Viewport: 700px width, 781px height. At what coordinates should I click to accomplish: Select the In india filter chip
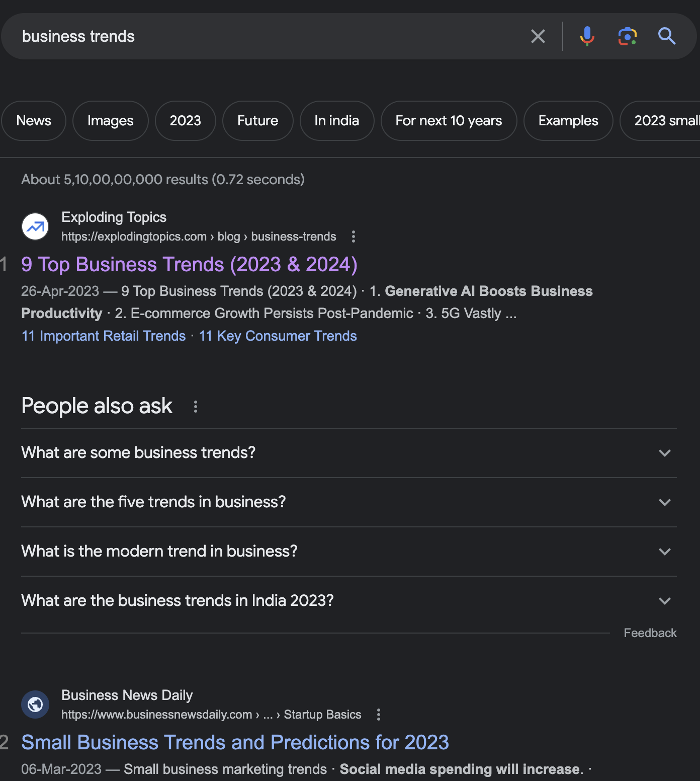tap(337, 121)
